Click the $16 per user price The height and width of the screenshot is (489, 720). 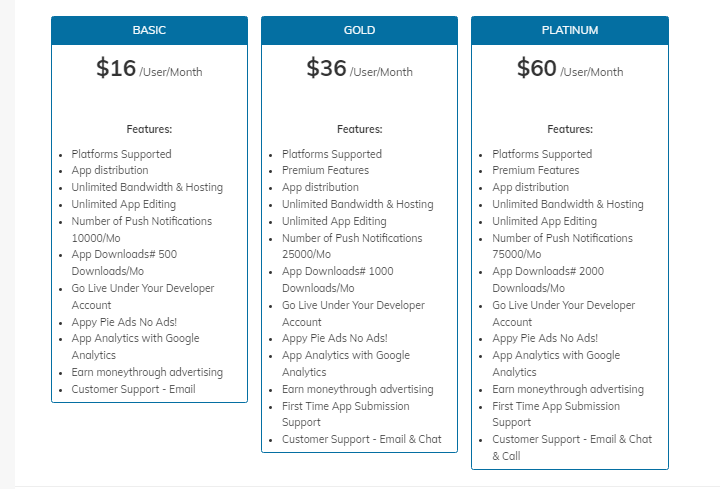pos(149,68)
